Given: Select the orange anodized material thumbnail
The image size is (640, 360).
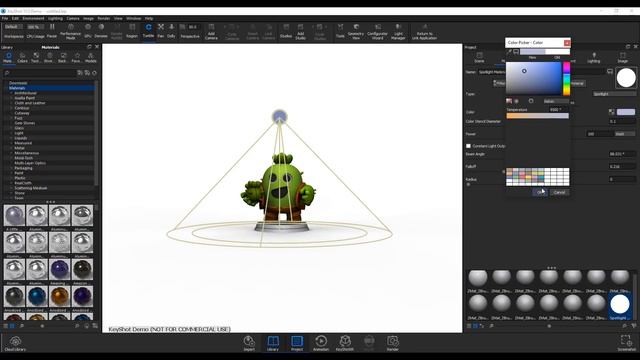Looking at the screenshot, I should click(x=60, y=296).
